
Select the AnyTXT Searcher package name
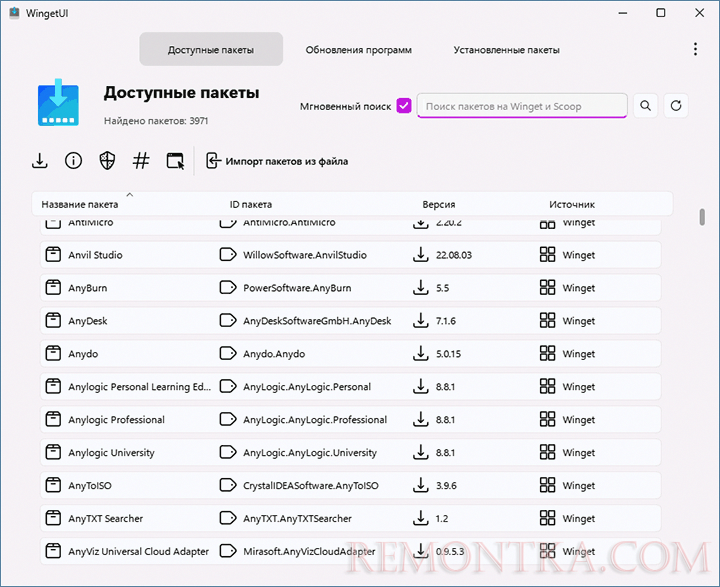[106, 519]
